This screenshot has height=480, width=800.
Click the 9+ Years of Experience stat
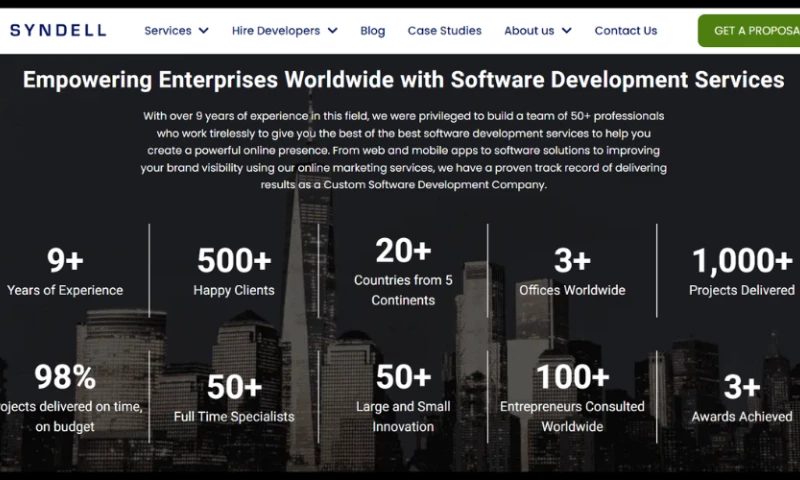pos(65,272)
